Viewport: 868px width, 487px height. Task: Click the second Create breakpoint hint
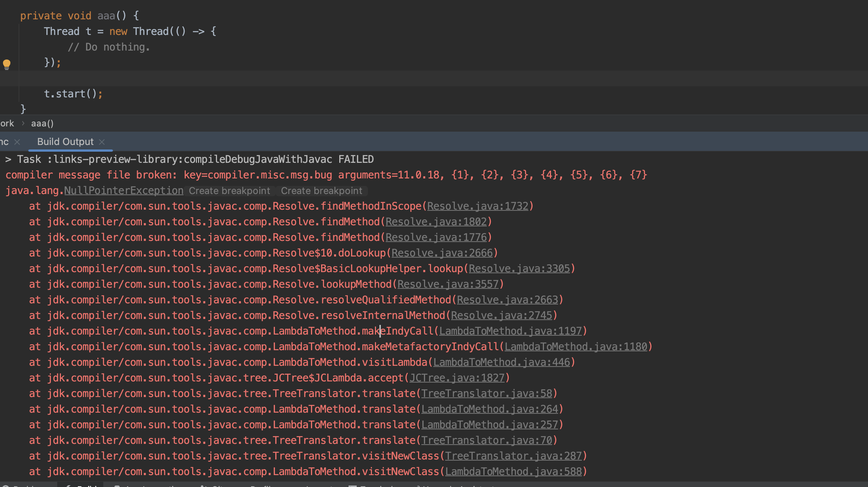[321, 191]
